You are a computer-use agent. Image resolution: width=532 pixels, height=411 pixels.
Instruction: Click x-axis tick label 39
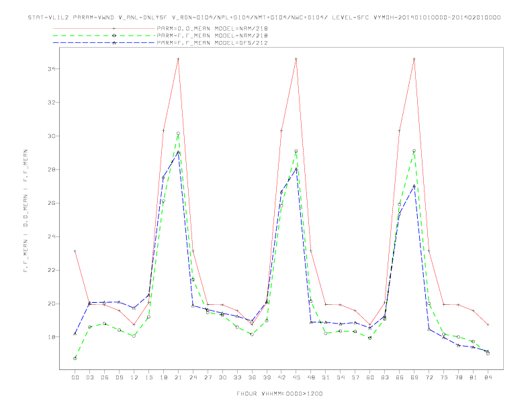(x=267, y=377)
